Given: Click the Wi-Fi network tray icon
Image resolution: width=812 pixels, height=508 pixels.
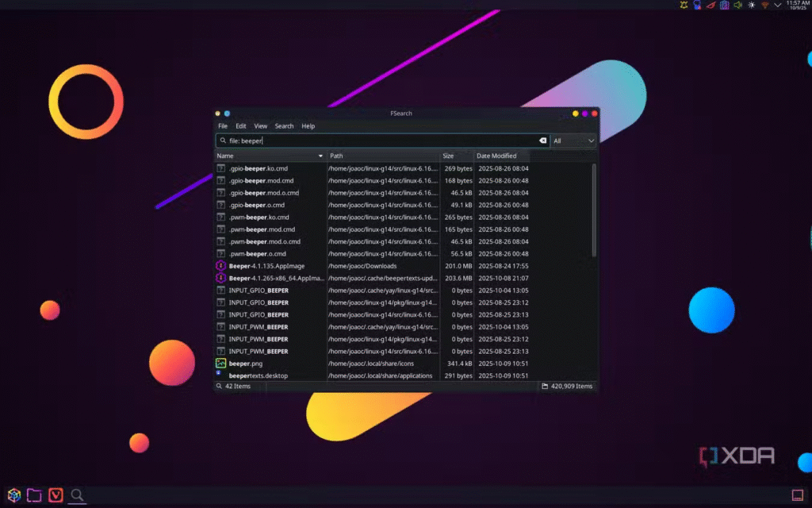Looking at the screenshot, I should click(x=765, y=5).
